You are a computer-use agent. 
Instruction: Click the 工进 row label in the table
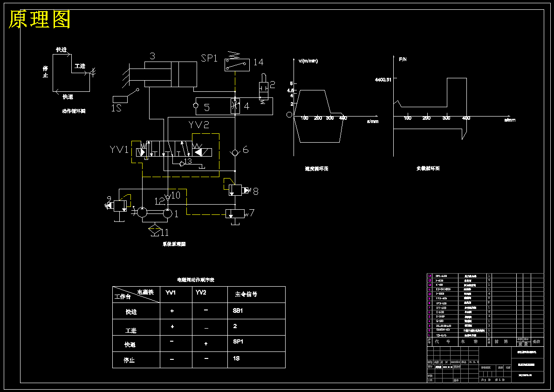[x=131, y=330]
